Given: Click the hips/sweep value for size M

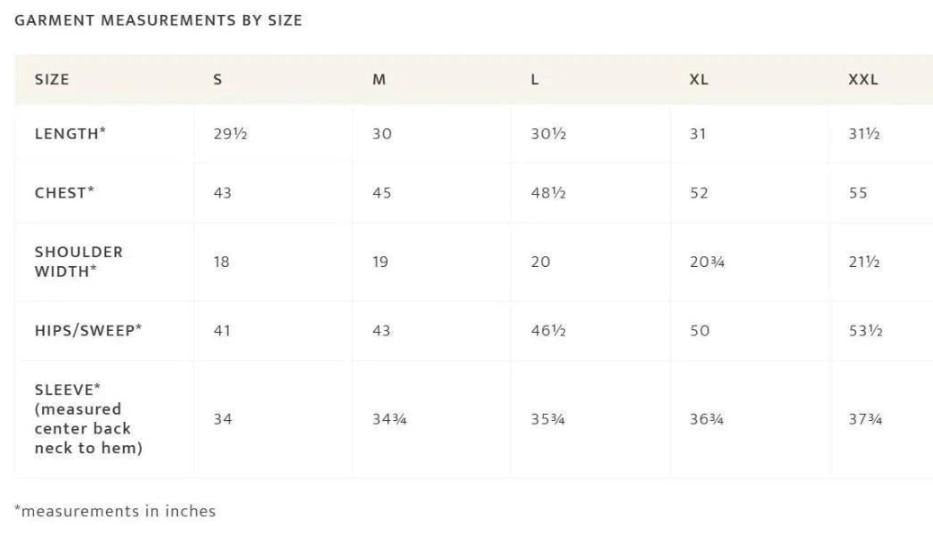Looking at the screenshot, I should pyautogui.click(x=381, y=330).
